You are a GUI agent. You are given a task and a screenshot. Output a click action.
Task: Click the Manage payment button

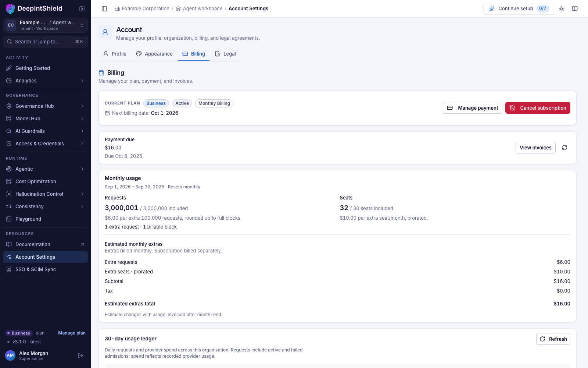click(473, 108)
